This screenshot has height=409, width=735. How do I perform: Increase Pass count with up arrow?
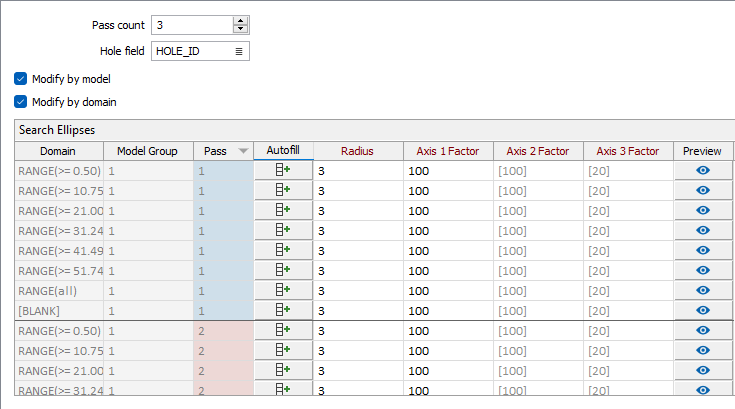point(240,21)
